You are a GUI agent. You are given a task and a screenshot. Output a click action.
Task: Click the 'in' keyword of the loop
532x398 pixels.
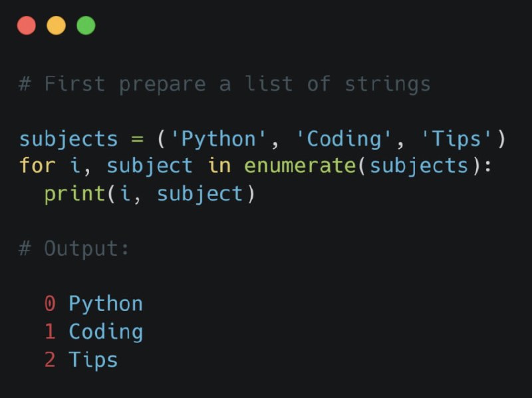[219, 165]
